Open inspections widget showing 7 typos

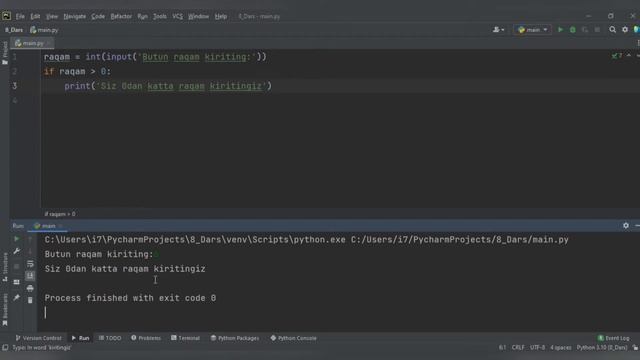pyautogui.click(x=617, y=56)
